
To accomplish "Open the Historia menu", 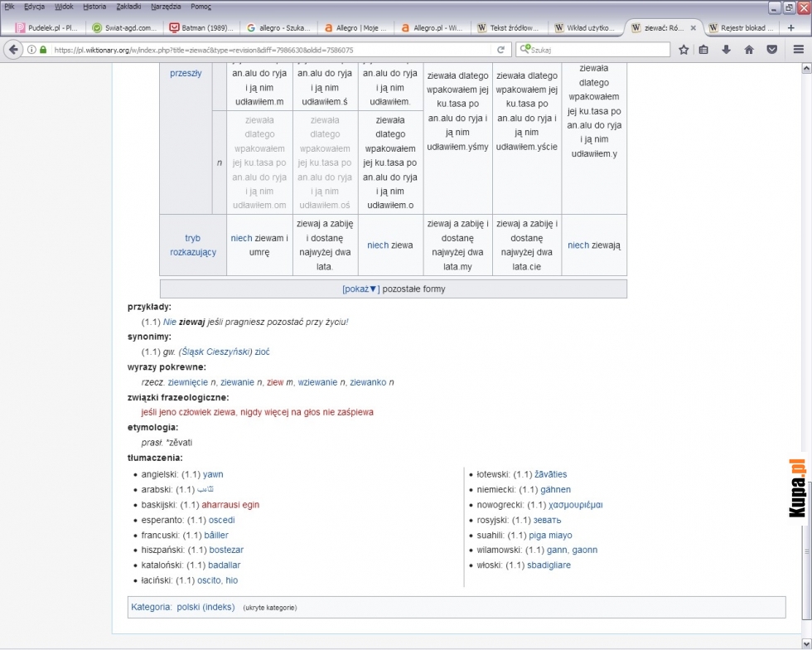I will click(94, 7).
